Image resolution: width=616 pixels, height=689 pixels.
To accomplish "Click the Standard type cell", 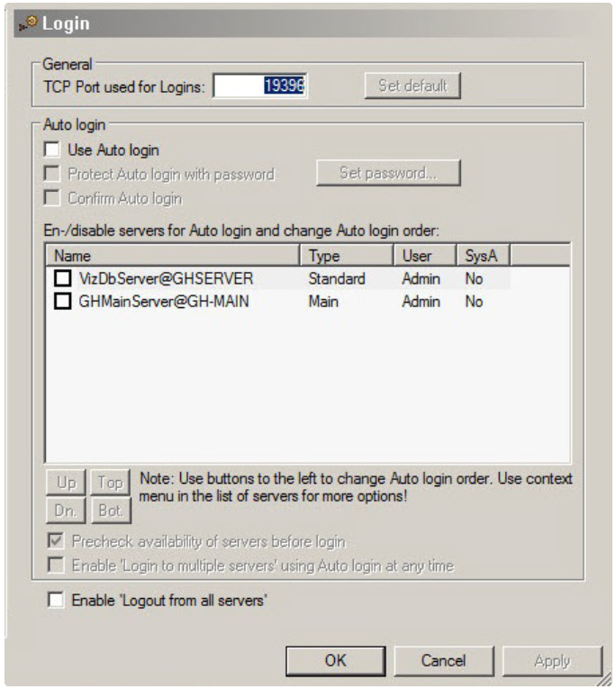I will coord(337,278).
